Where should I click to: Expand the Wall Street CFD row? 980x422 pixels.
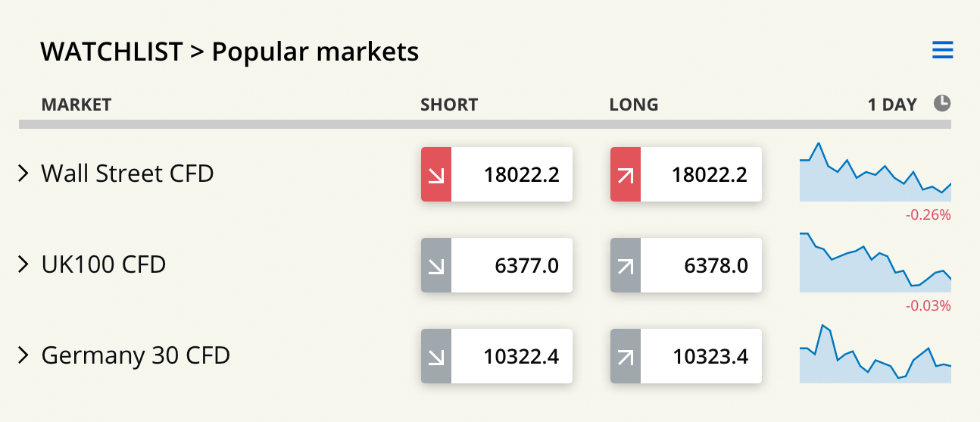click(23, 173)
